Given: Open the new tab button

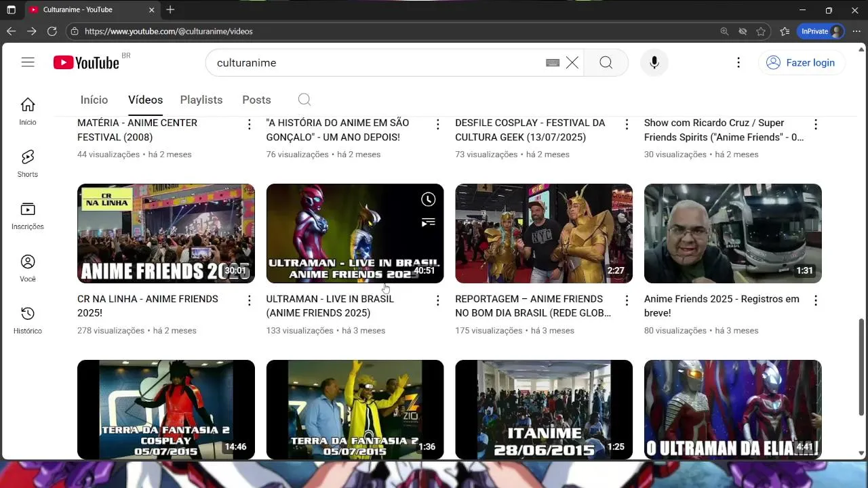Looking at the screenshot, I should tap(170, 9).
